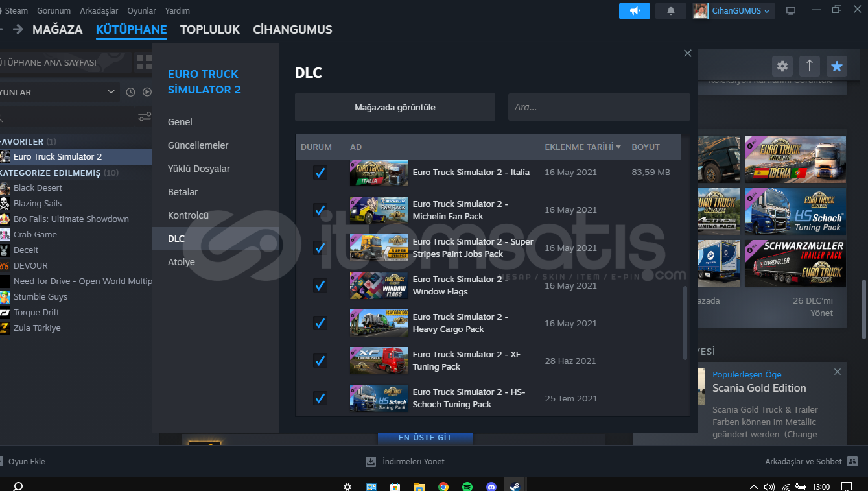Click EN ÜSTE GİT button
This screenshot has height=491, width=868.
(425, 438)
